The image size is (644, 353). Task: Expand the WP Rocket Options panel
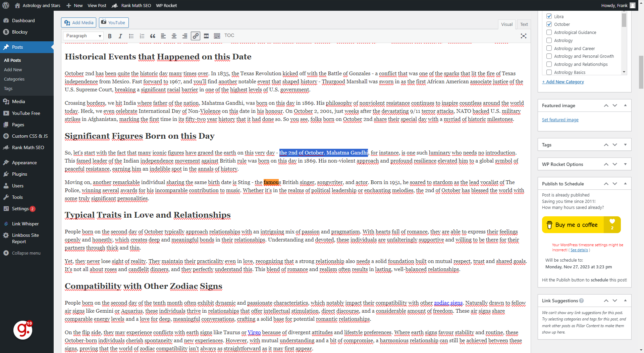[x=625, y=164]
